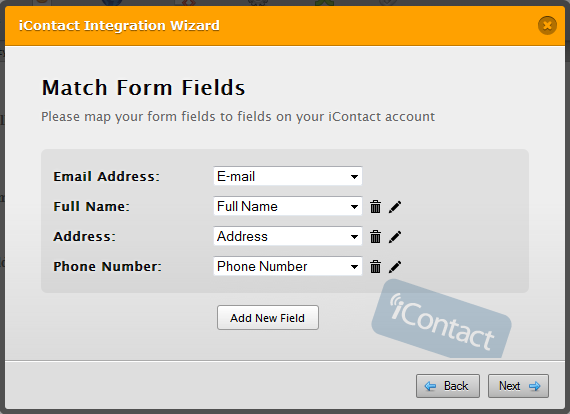
Task: Click the Add New Field button
Action: 268,318
